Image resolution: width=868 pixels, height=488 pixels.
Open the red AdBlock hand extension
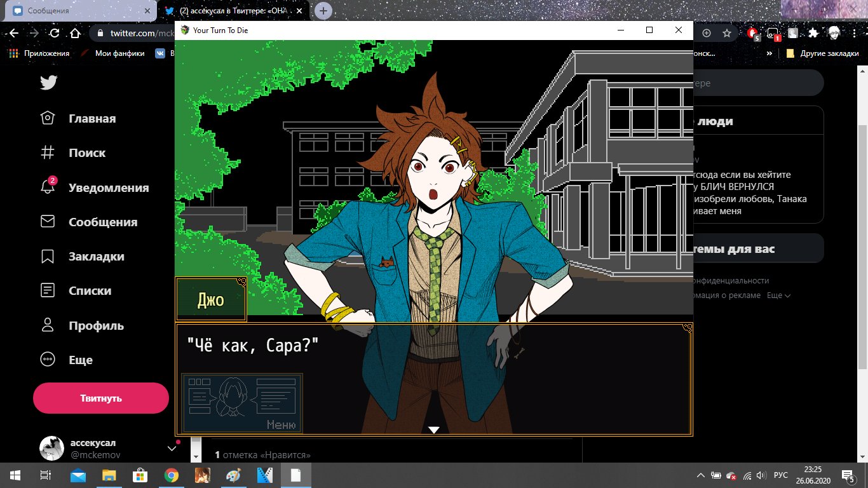752,33
